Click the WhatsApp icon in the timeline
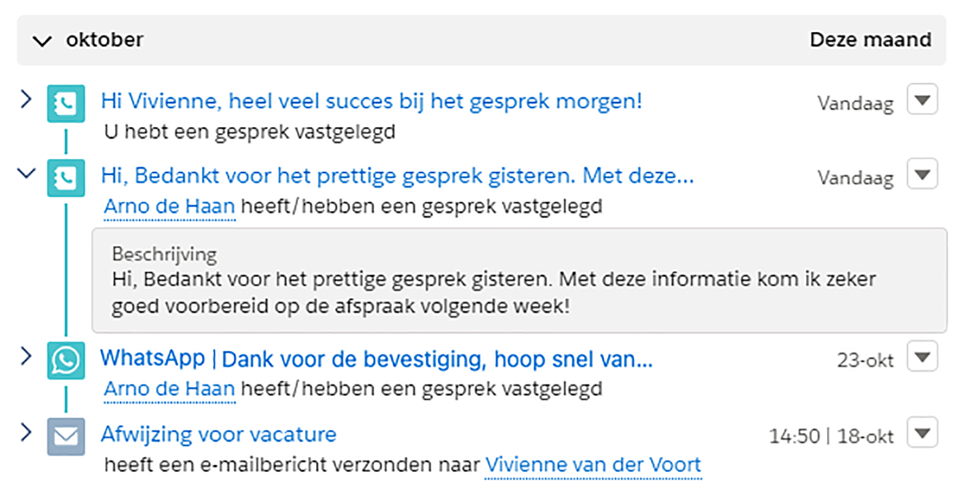The height and width of the screenshot is (502, 980). click(x=66, y=360)
